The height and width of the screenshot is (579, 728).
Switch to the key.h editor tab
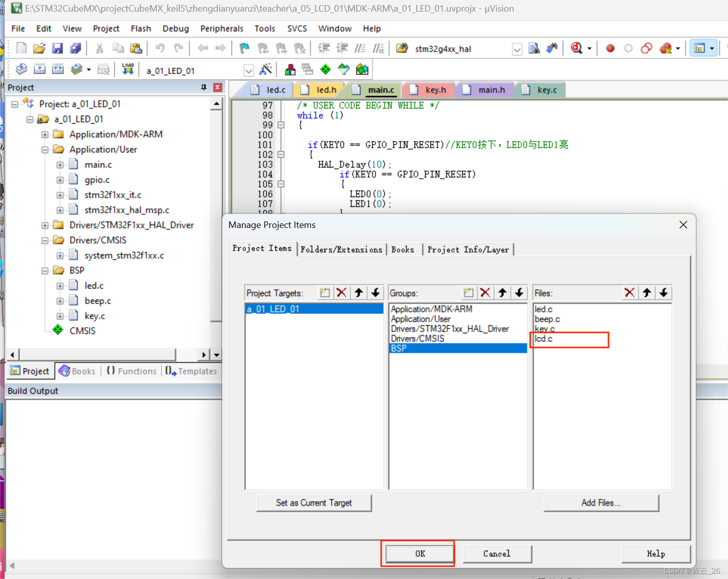click(x=436, y=89)
